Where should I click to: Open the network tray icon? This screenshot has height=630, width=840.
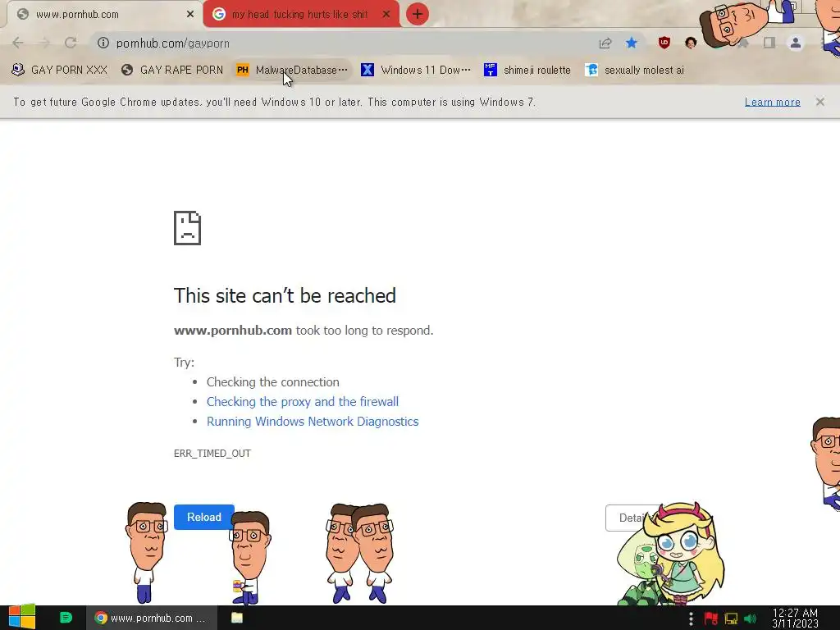[731, 619]
